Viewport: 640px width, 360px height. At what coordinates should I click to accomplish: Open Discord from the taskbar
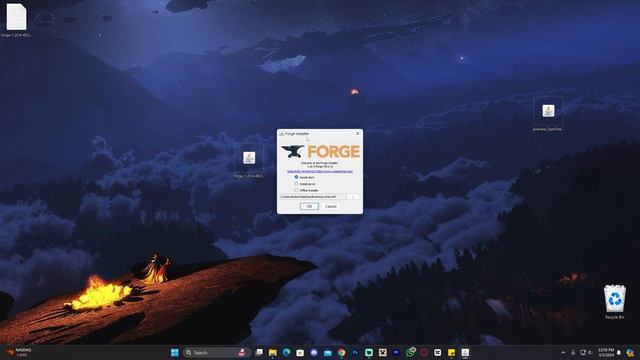point(314,352)
